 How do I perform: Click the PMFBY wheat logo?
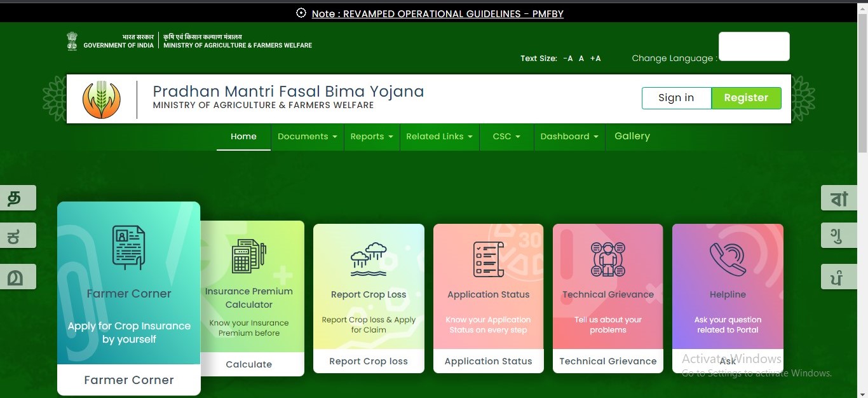101,99
